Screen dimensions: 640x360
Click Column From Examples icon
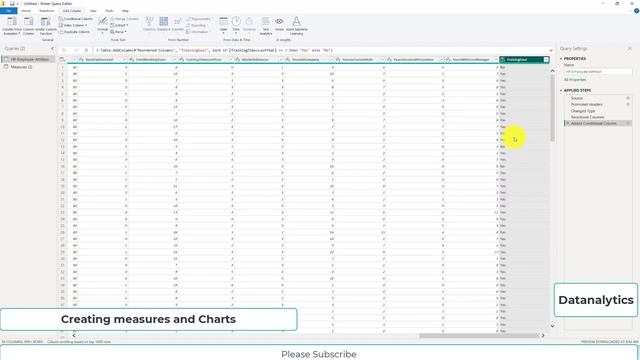click(12, 22)
